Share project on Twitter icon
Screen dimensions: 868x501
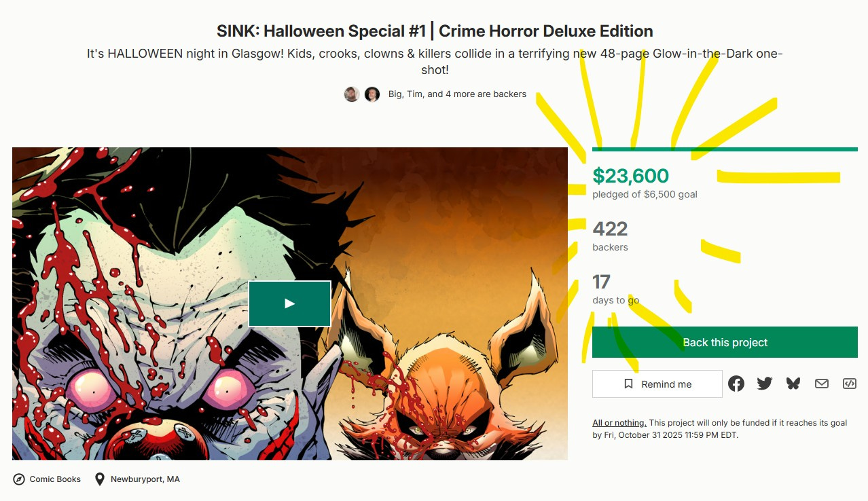coord(765,384)
